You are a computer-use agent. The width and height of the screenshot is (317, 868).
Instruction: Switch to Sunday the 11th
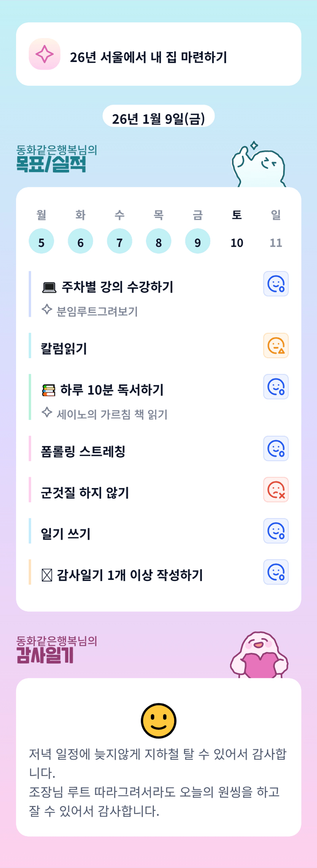coord(276,242)
